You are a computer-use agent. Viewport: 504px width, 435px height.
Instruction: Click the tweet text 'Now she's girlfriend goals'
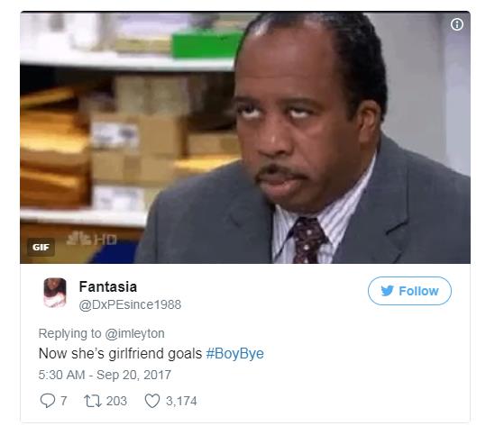click(120, 353)
